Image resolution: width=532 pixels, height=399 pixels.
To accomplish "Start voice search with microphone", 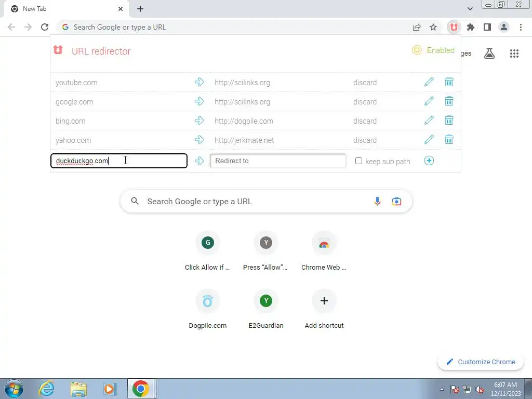I will [x=377, y=201].
